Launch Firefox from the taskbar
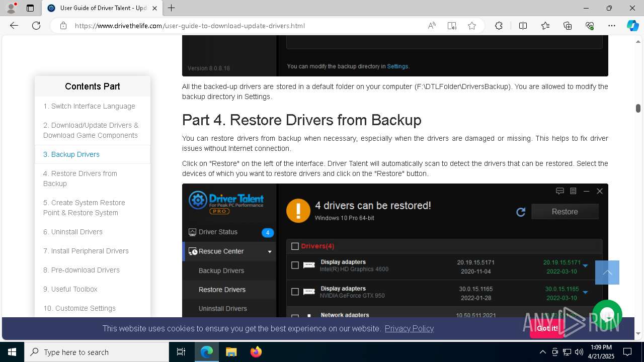Screen dimensions: 644x362 coord(256,352)
